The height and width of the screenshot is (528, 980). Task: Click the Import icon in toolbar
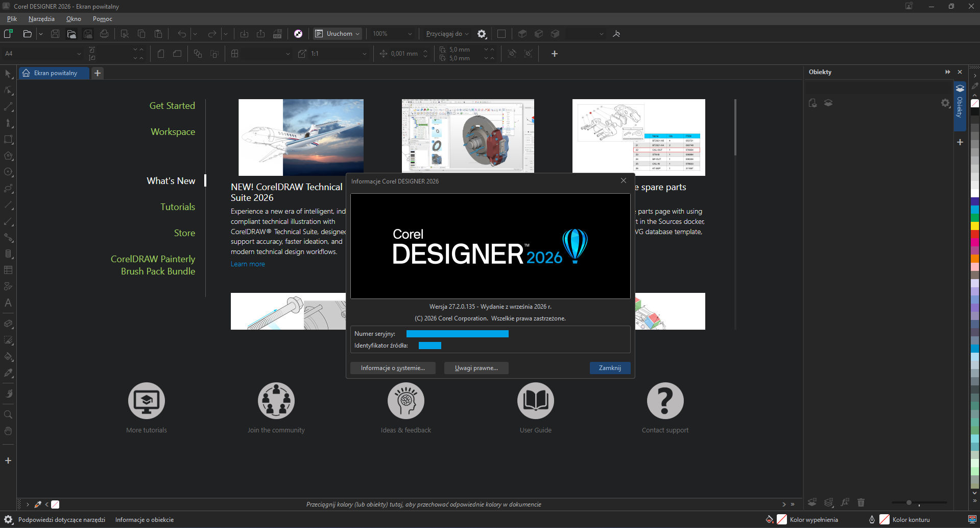click(x=244, y=34)
